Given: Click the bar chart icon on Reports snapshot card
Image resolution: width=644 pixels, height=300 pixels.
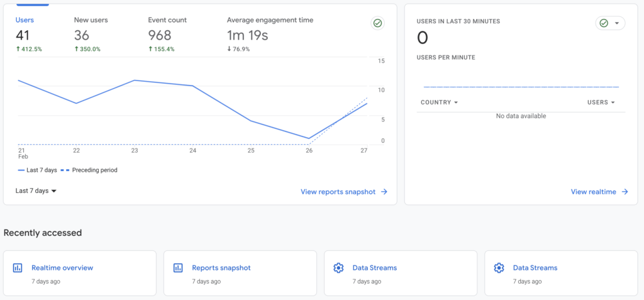Looking at the screenshot, I should coord(178,268).
